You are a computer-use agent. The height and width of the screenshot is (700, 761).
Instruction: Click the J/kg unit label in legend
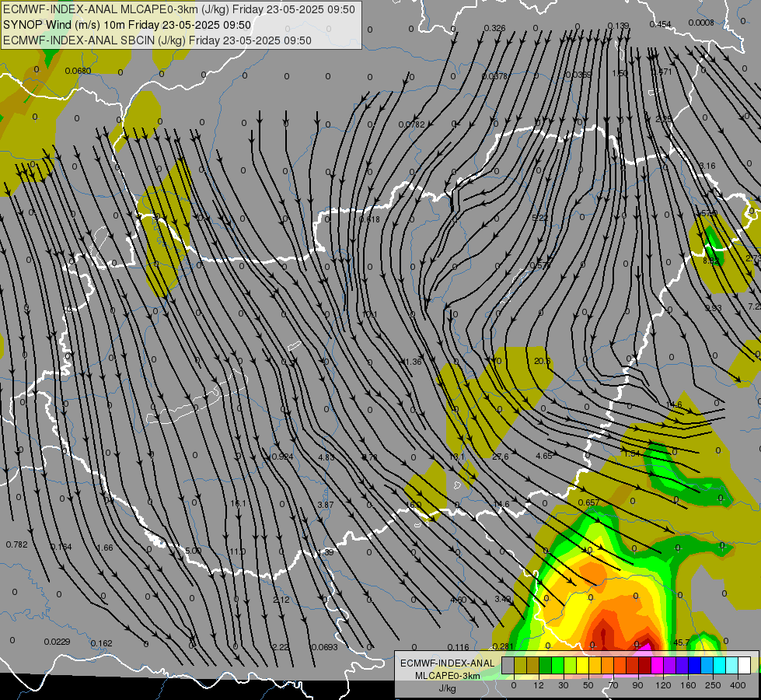(x=447, y=688)
